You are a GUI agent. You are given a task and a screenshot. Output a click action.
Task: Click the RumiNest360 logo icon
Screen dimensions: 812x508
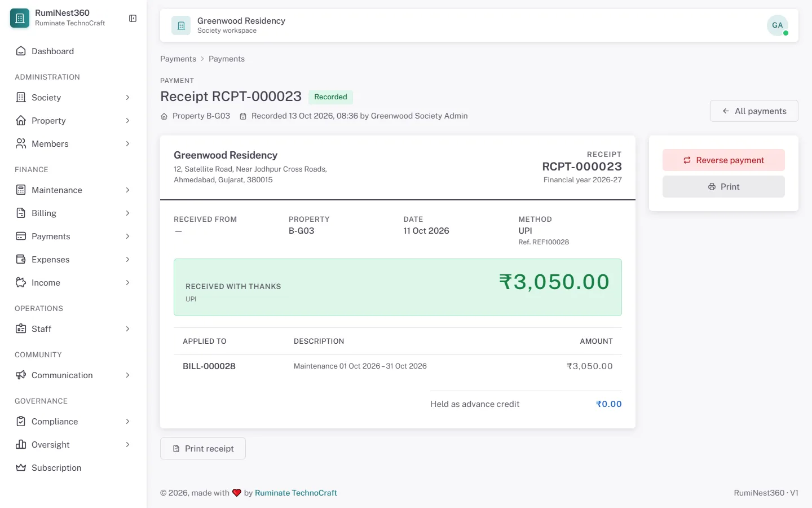[20, 18]
